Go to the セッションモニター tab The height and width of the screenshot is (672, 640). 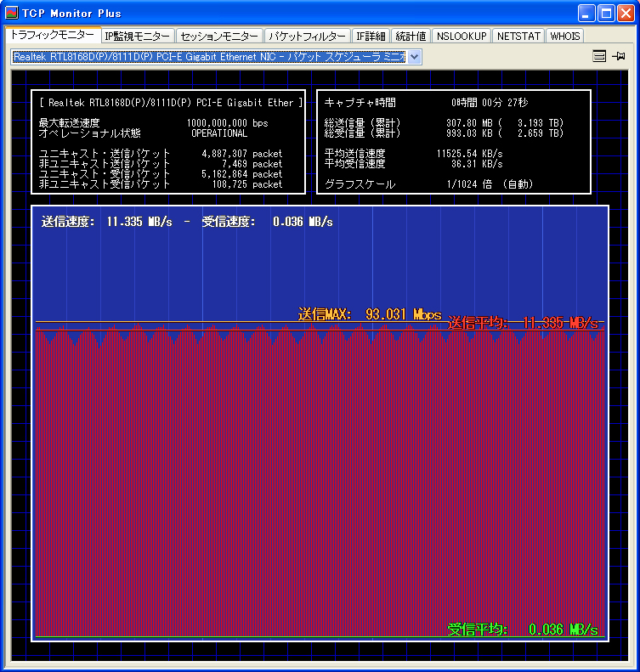219,36
